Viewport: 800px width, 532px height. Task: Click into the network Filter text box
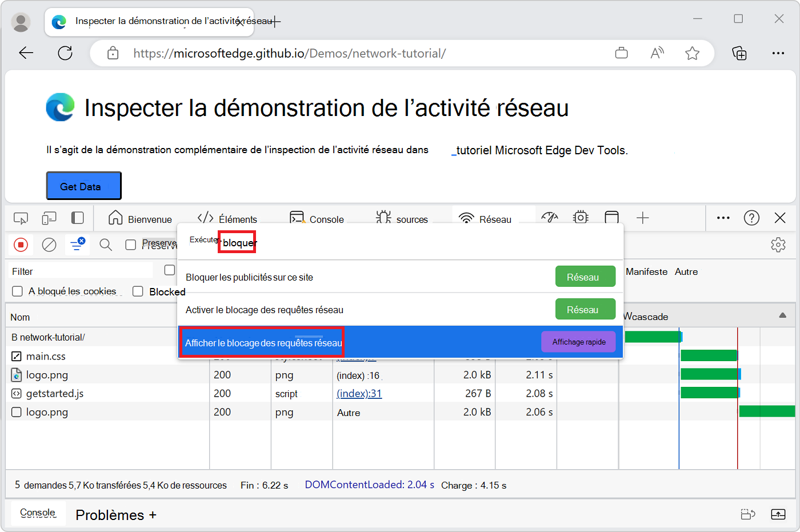click(82, 271)
